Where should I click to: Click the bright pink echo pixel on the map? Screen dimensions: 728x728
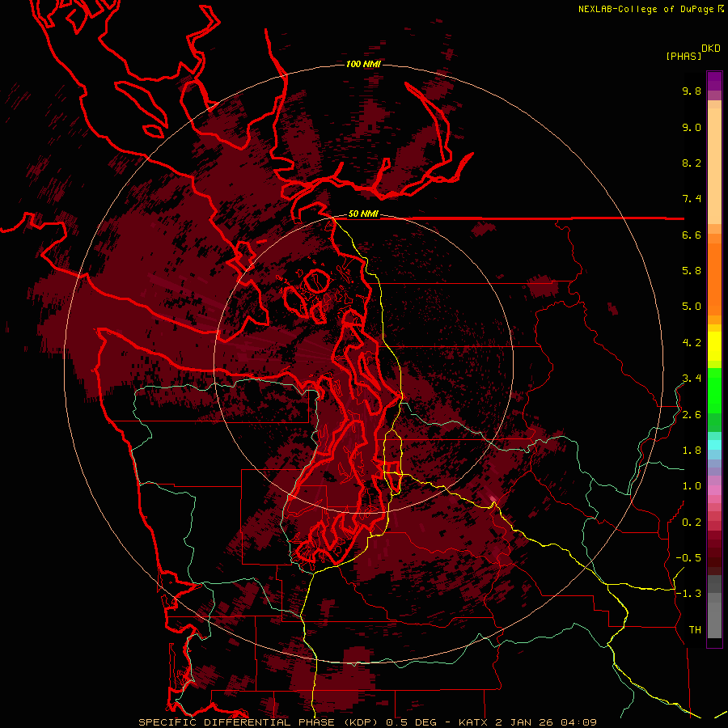point(493,500)
